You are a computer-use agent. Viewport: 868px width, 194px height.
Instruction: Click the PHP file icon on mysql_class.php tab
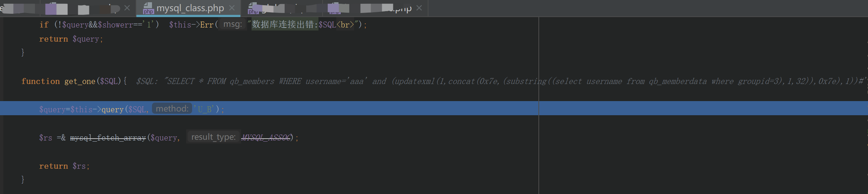point(148,8)
